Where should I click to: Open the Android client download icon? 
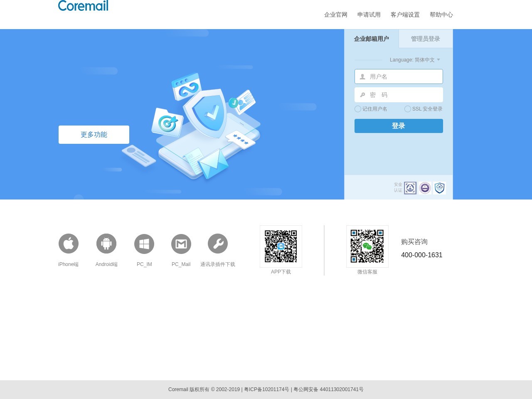106,244
